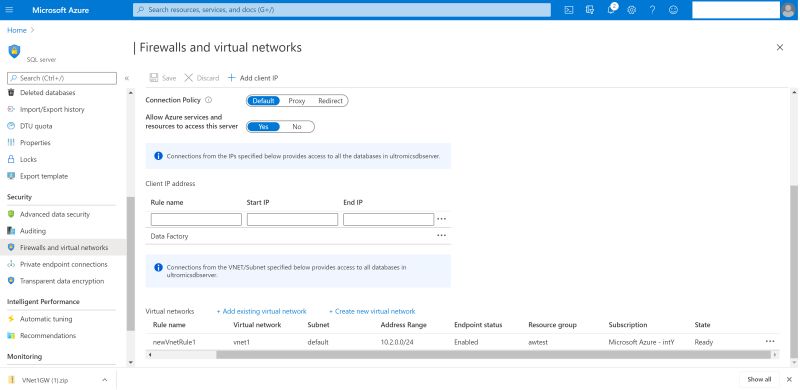Click the newVnetRule1 rule name cell
Screen dimensions: 800x390
pyautogui.click(x=174, y=342)
